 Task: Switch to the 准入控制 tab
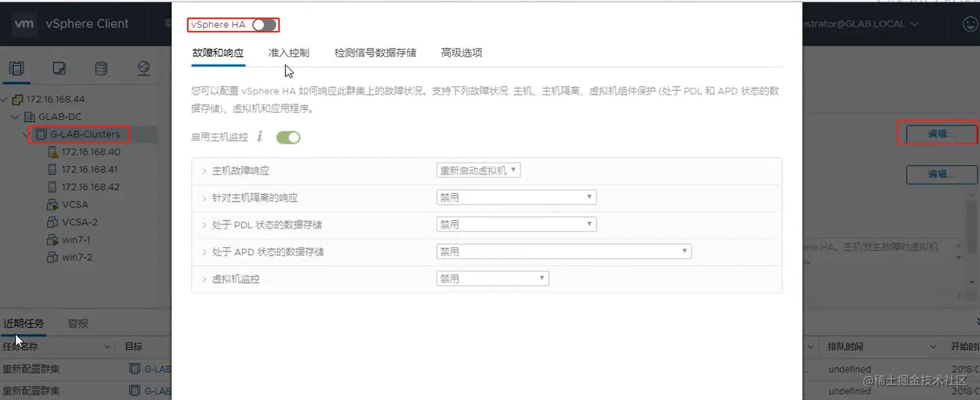tap(289, 53)
